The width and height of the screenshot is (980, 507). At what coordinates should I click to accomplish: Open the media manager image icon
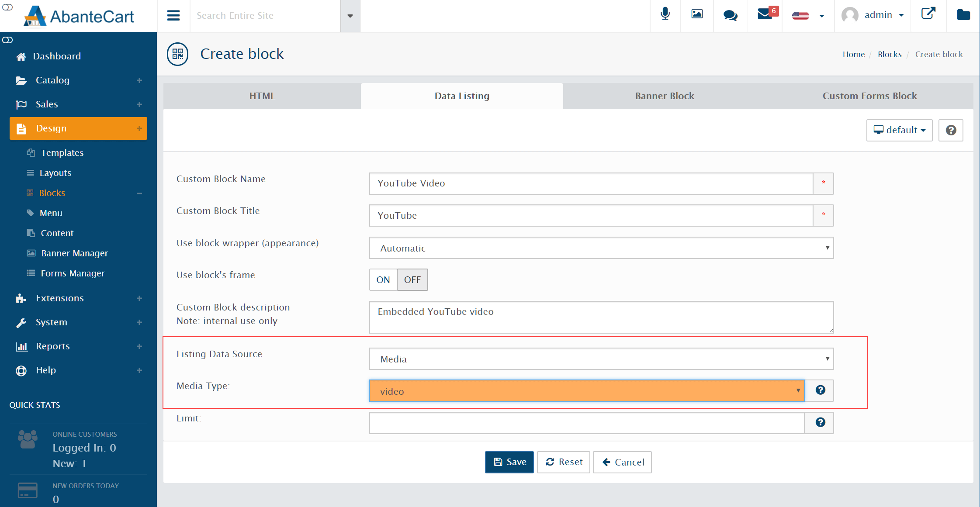coord(697,14)
